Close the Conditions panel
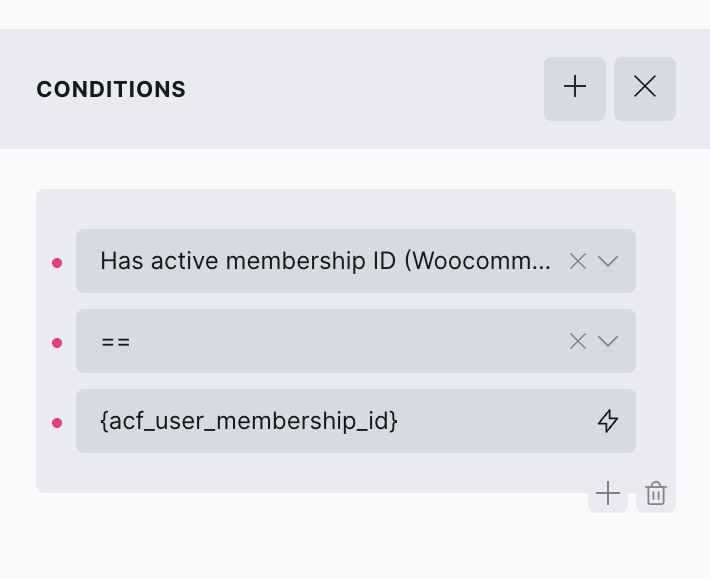Image resolution: width=710 pixels, height=579 pixels. click(x=645, y=88)
